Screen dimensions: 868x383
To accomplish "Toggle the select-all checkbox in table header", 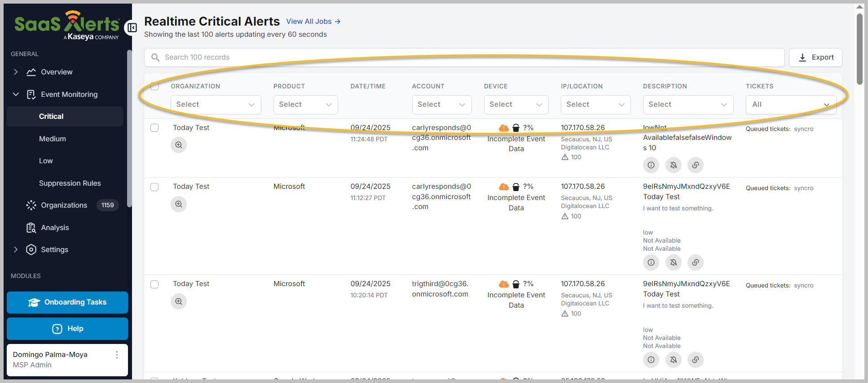I will [x=154, y=86].
